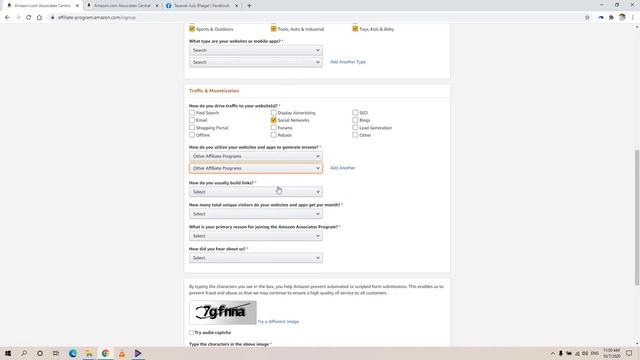
Task: Click the Add Another Type link
Action: [x=348, y=62]
